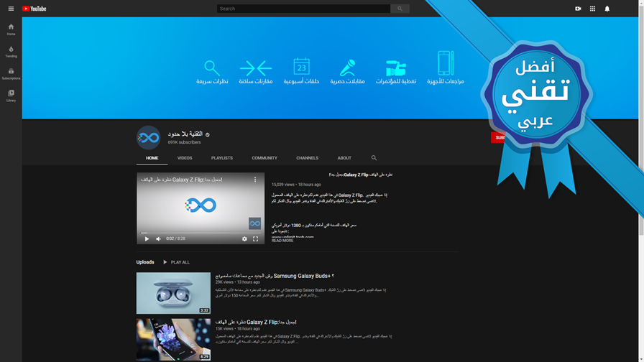The height and width of the screenshot is (362, 644).
Task: Click the 691K subscribers text
Action: [184, 142]
